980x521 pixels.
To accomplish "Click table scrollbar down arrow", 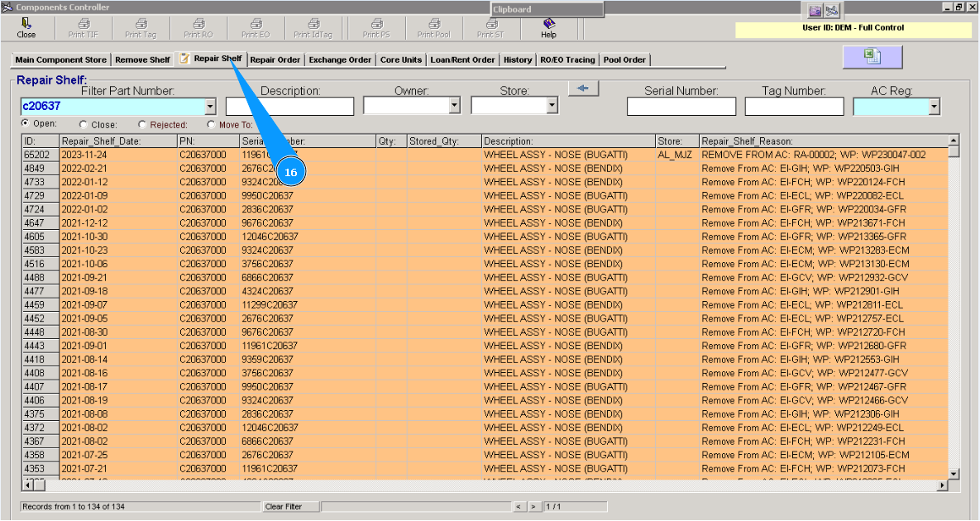I will pos(954,474).
